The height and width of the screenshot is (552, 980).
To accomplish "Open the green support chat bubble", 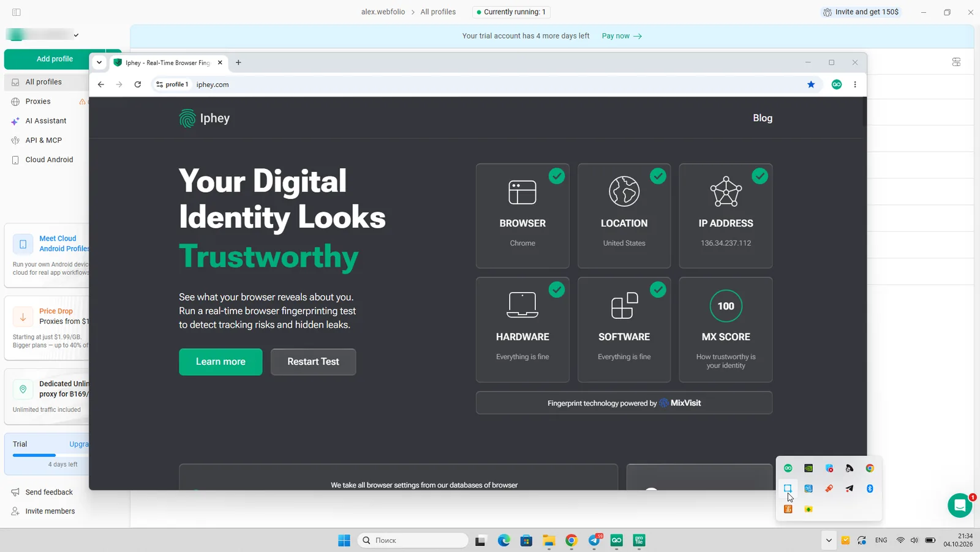I will [x=960, y=505].
